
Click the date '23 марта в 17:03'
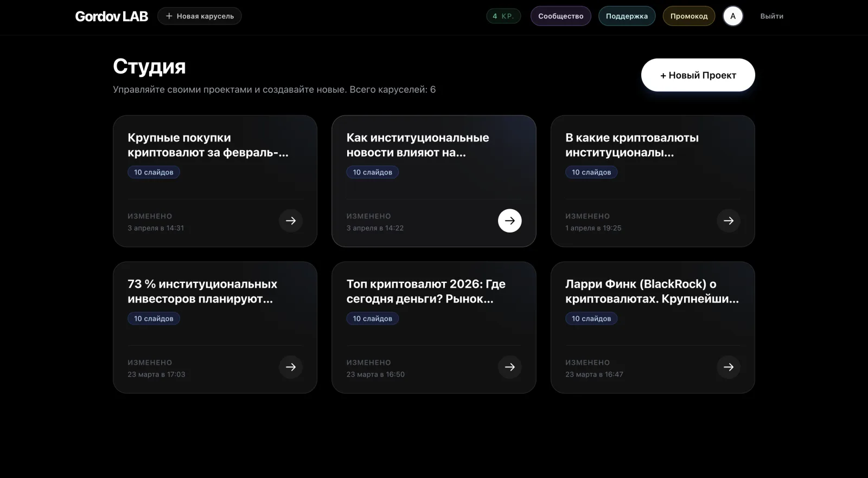156,374
